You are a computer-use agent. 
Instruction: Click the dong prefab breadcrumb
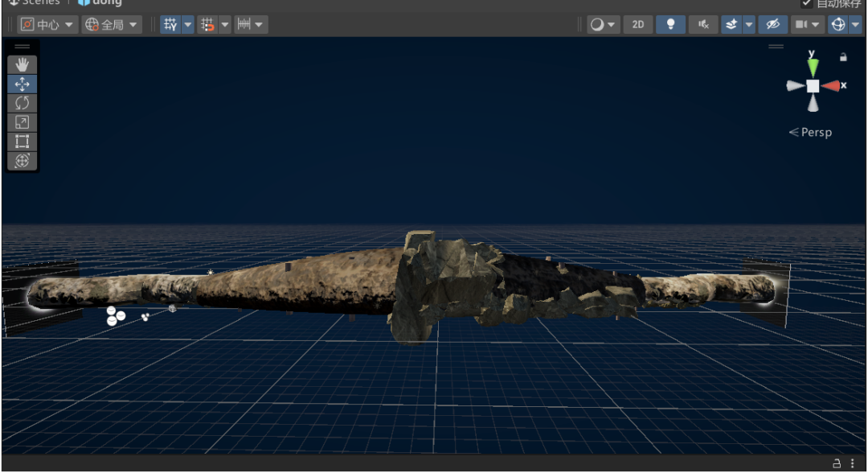(x=100, y=2)
